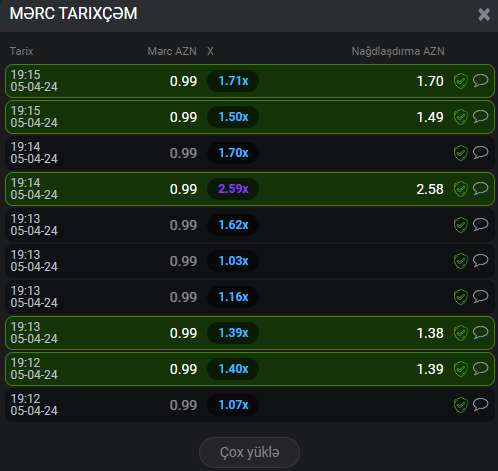Close the Mərc Tarixçəm dialog

point(484,14)
